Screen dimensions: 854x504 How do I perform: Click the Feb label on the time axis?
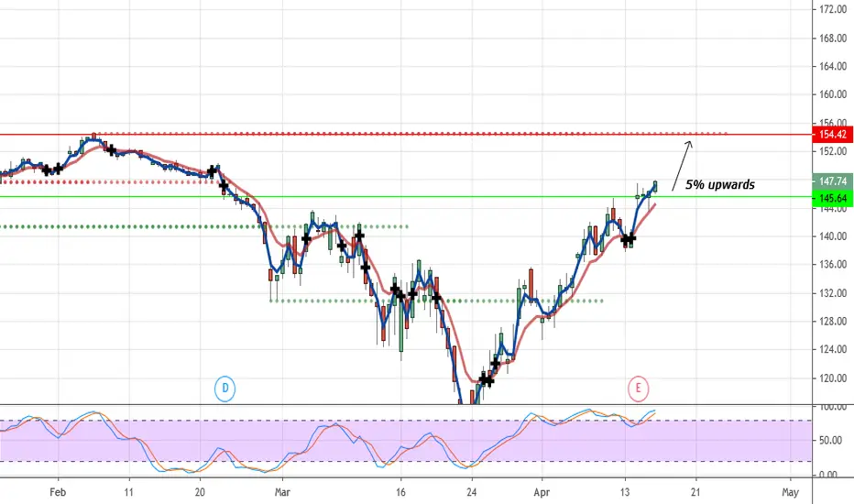[x=58, y=492]
